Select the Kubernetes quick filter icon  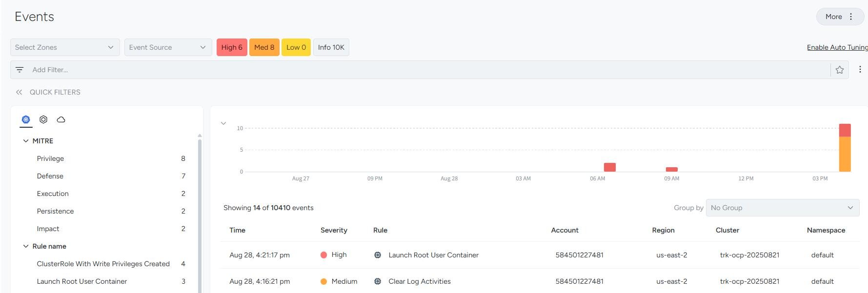point(26,119)
